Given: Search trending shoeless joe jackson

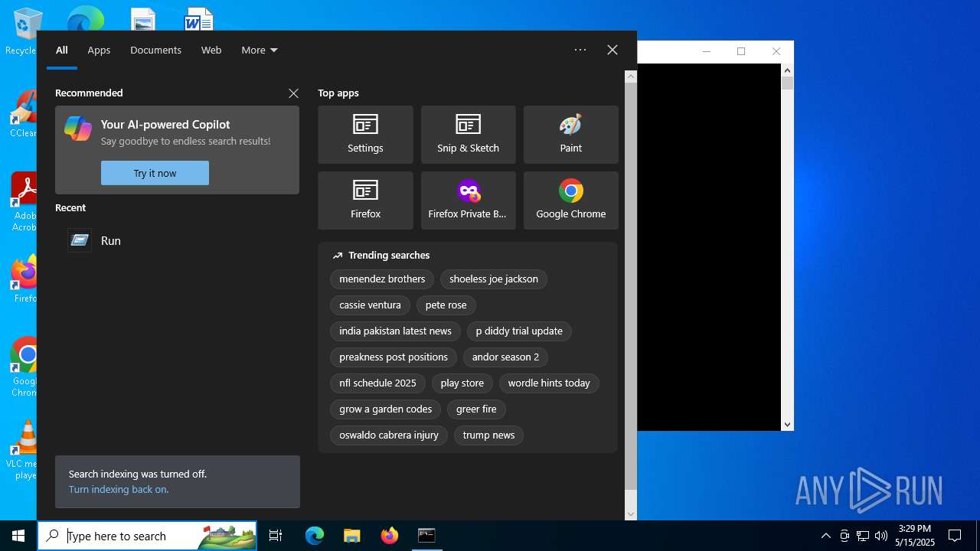Looking at the screenshot, I should [494, 279].
